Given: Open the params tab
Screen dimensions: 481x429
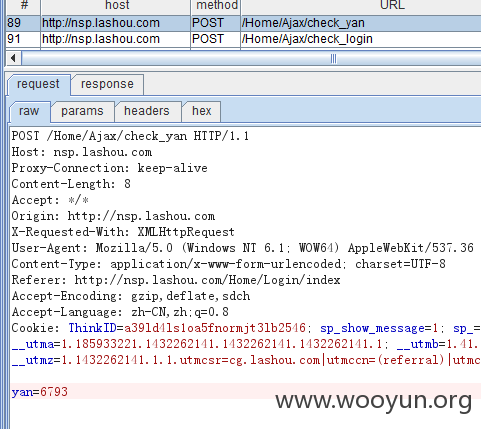Looking at the screenshot, I should (82, 111).
